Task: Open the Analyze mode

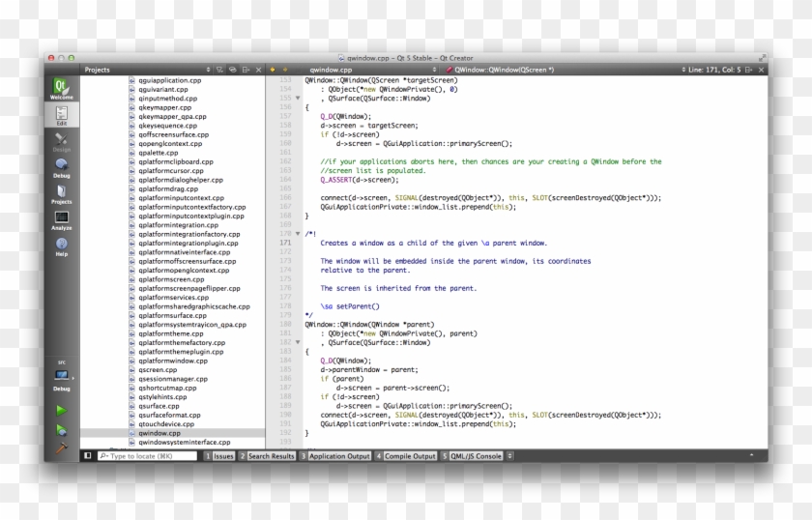Action: coord(61,220)
